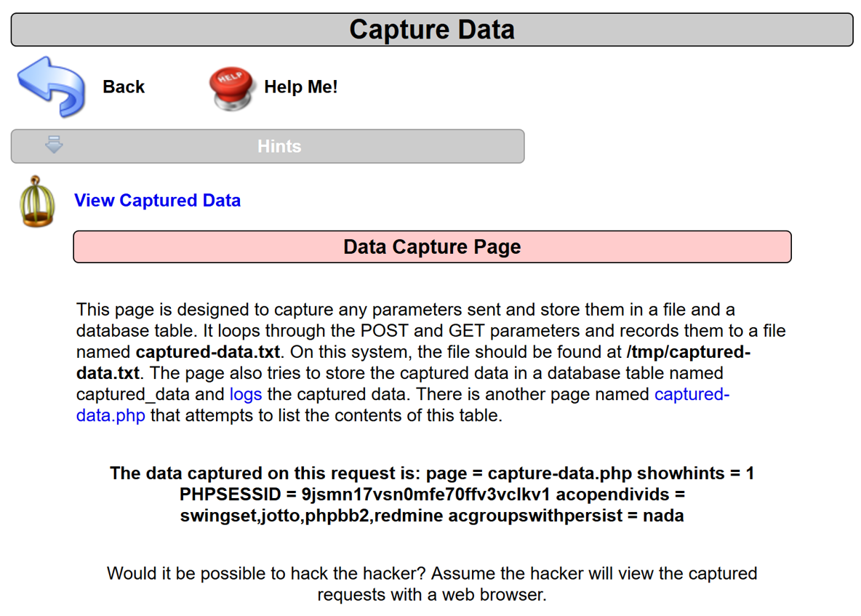Screen dimensions: 861x616
Task: Click the bold '/tmp/captured-' path text
Action: point(689,352)
